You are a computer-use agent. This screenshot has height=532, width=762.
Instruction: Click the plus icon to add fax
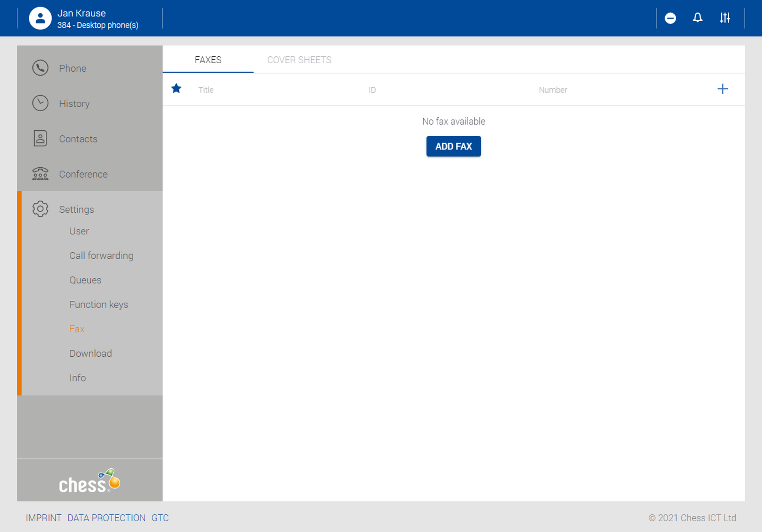tap(722, 89)
